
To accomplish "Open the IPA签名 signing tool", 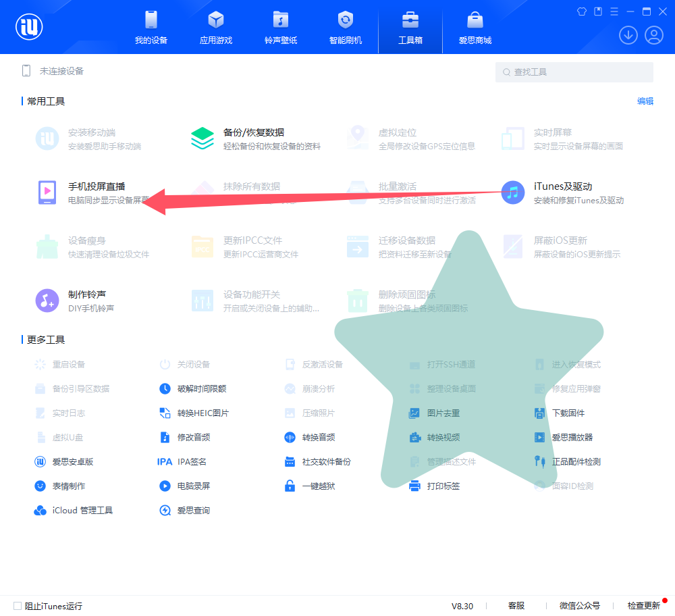I will (182, 462).
